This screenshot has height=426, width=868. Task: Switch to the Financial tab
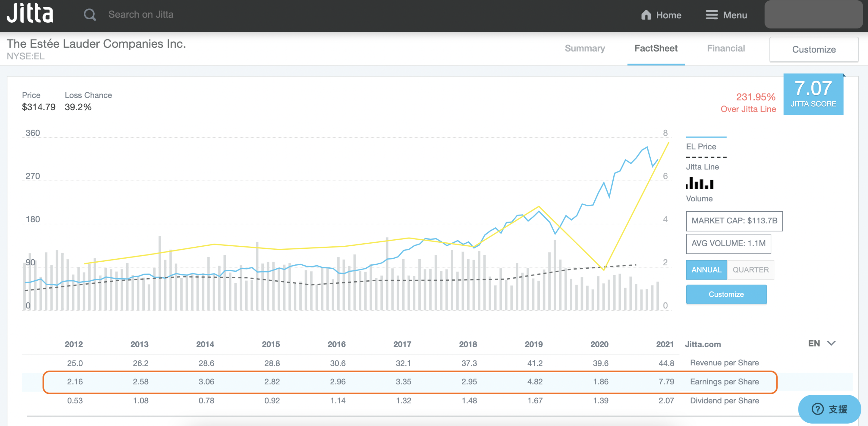pyautogui.click(x=726, y=48)
